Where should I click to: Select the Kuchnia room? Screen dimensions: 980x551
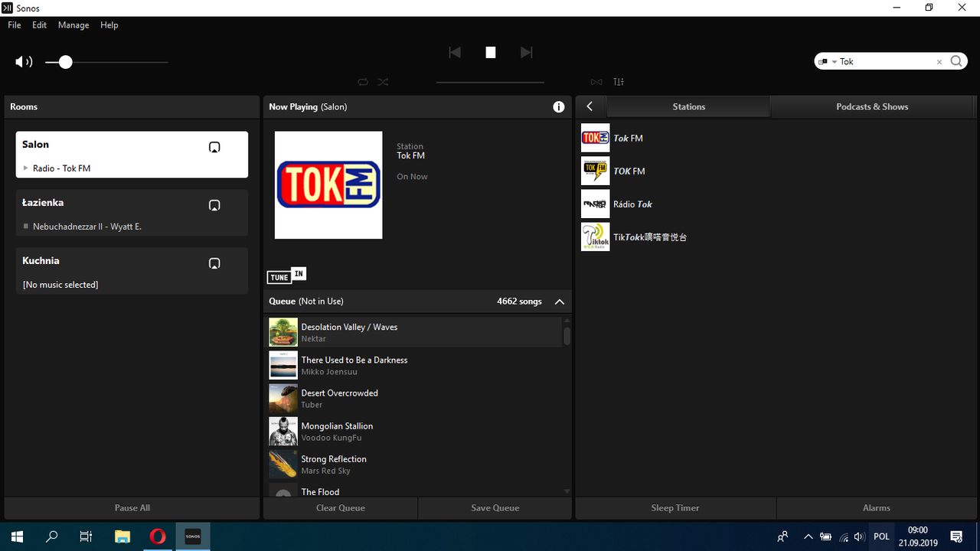(x=132, y=271)
